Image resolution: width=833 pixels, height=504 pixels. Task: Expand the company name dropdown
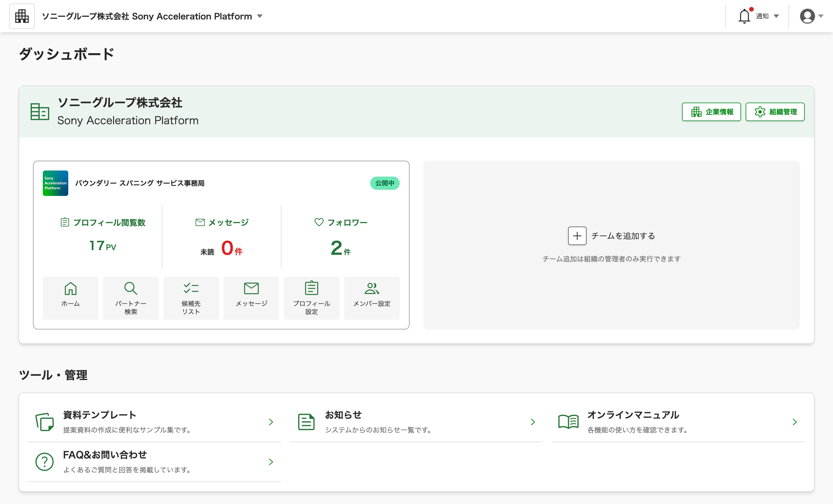pos(260,16)
